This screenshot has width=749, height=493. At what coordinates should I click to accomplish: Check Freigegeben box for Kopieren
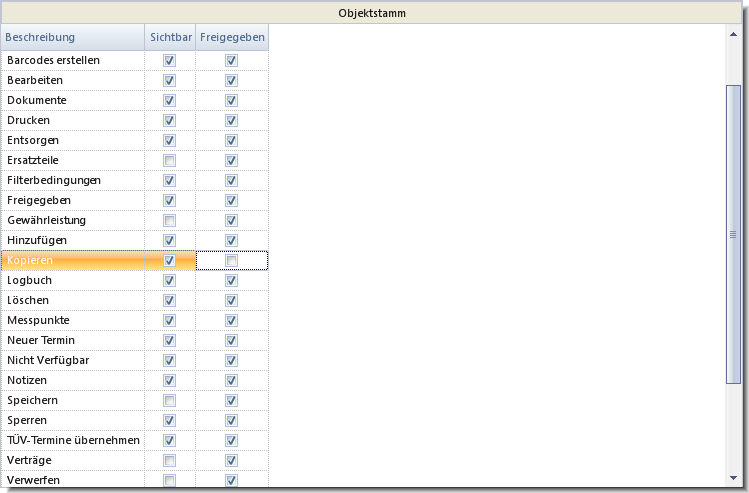coord(232,261)
